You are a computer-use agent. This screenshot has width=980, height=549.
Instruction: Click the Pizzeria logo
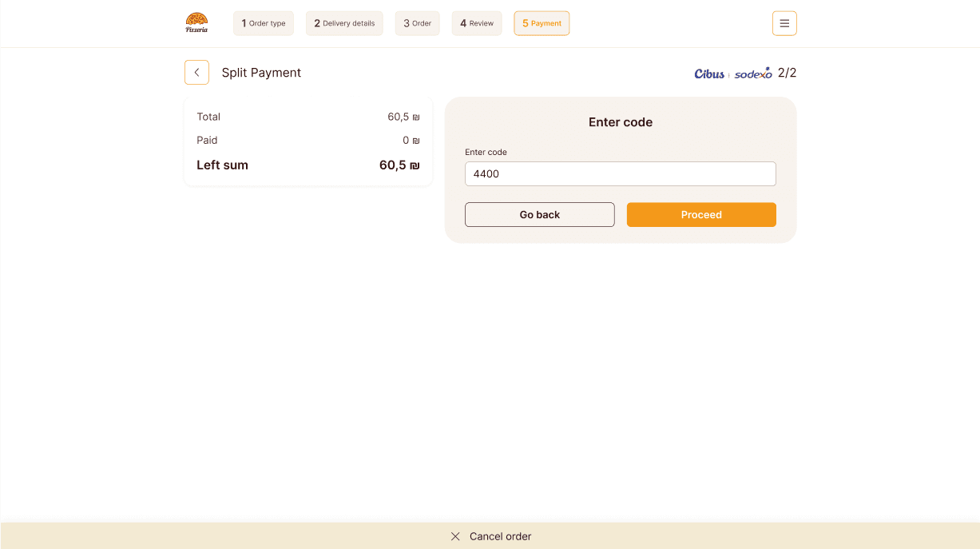tap(196, 23)
